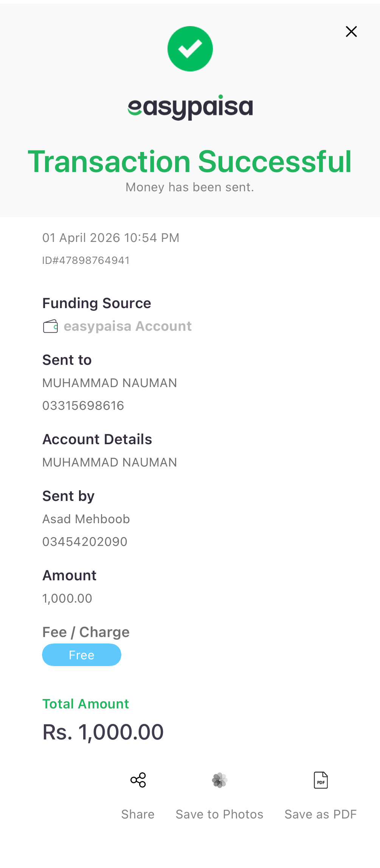Click the wallet icon beside easypaisa Account

51,326
